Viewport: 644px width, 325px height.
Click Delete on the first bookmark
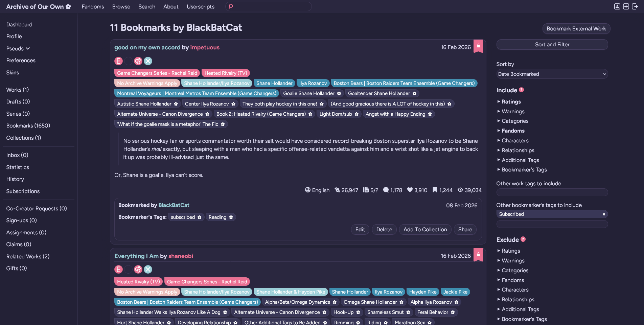tap(384, 229)
